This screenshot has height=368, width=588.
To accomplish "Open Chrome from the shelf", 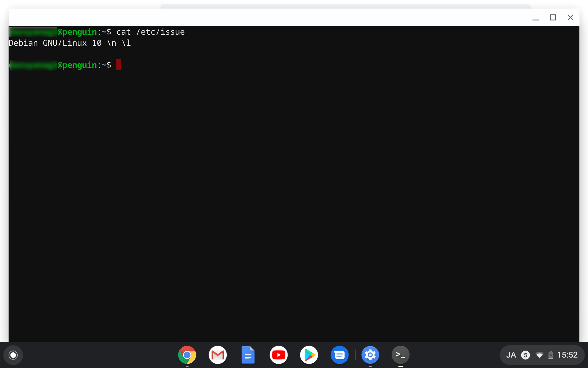I will (x=187, y=355).
